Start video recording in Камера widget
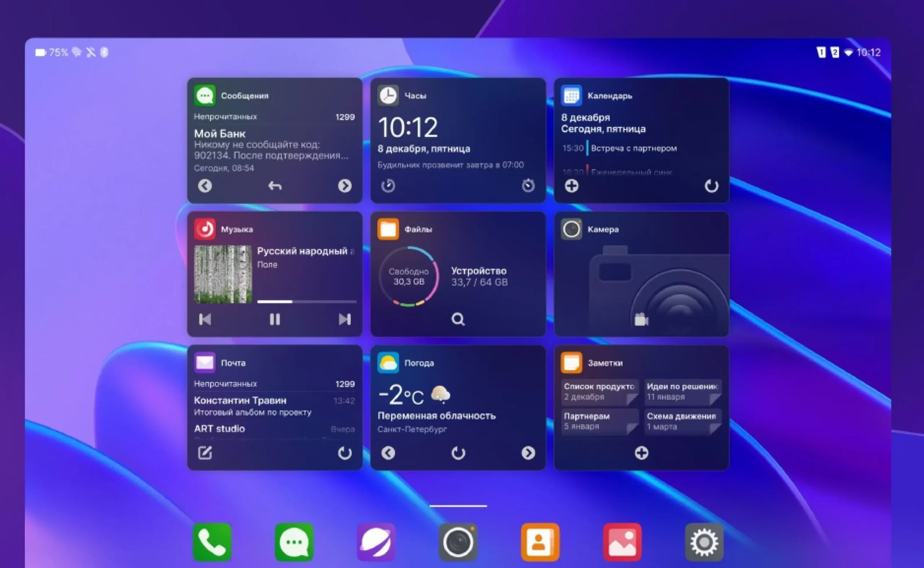Screen dimensions: 924x568 641,320
